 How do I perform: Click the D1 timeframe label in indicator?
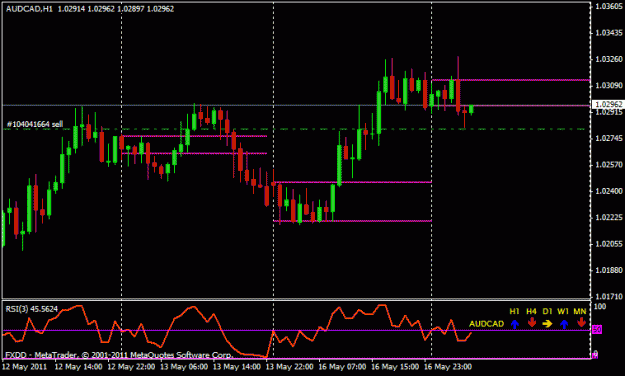point(547,311)
